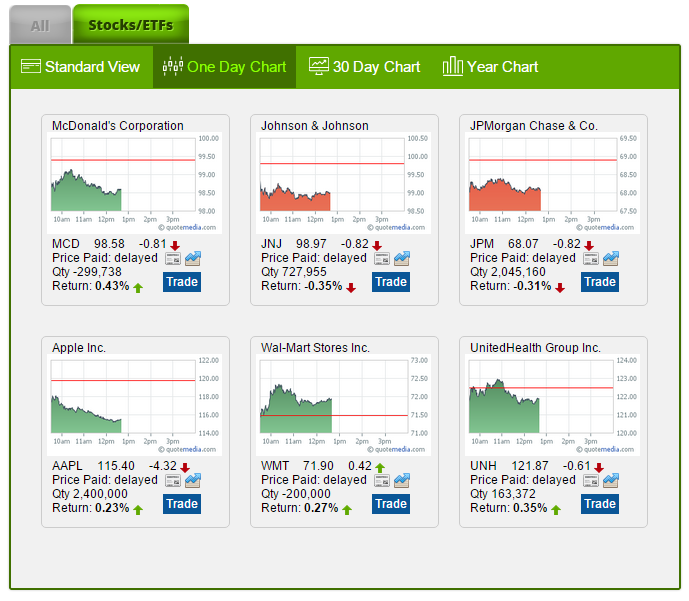This screenshot has height=601, width=689.
Task: Click the green arrow by AAPL Return 0.23%
Action: click(138, 510)
